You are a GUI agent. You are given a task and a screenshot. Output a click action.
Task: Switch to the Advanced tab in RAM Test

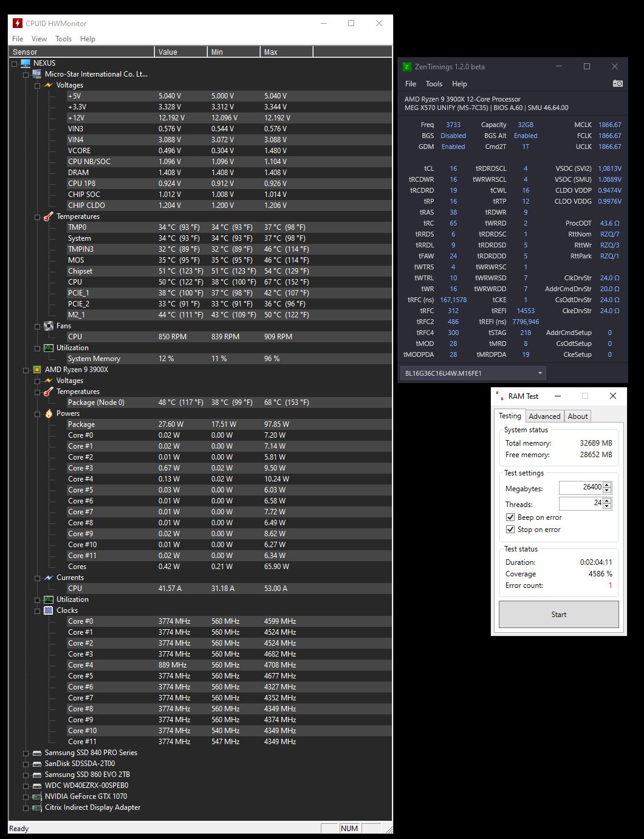click(544, 416)
